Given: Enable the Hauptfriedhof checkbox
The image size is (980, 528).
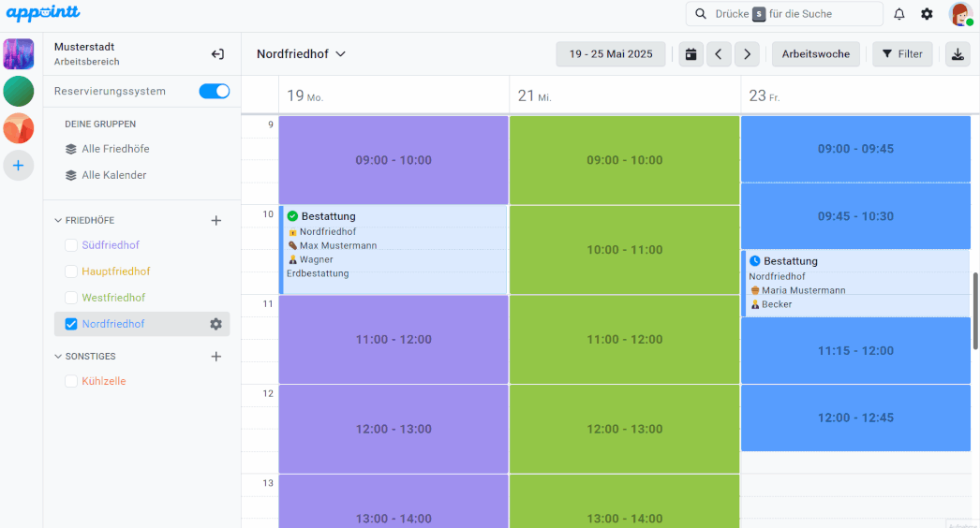Looking at the screenshot, I should point(71,271).
